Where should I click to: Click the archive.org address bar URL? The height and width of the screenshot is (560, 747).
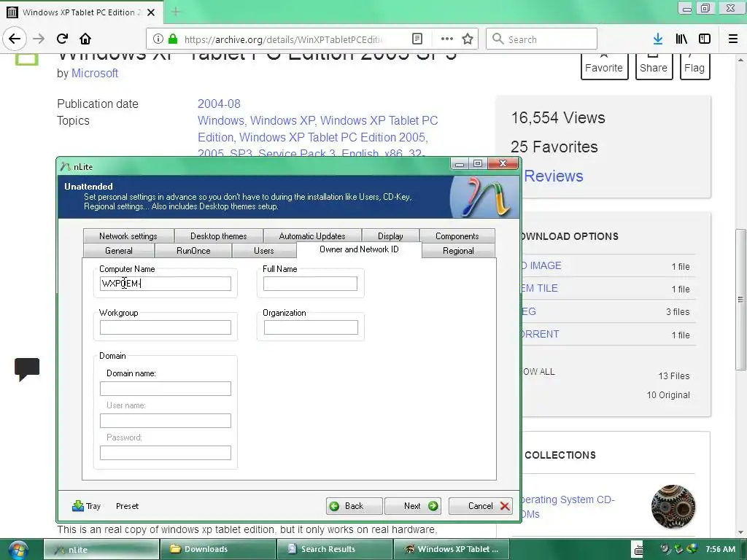coord(283,39)
